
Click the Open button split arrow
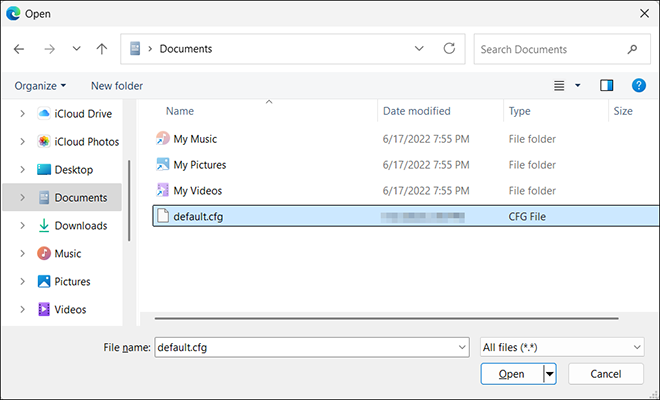coord(549,374)
